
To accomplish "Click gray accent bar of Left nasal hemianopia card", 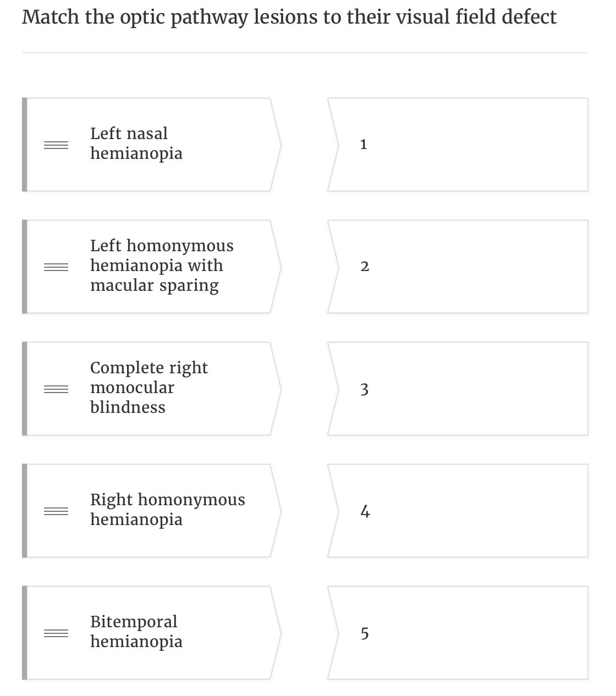I will click(24, 145).
